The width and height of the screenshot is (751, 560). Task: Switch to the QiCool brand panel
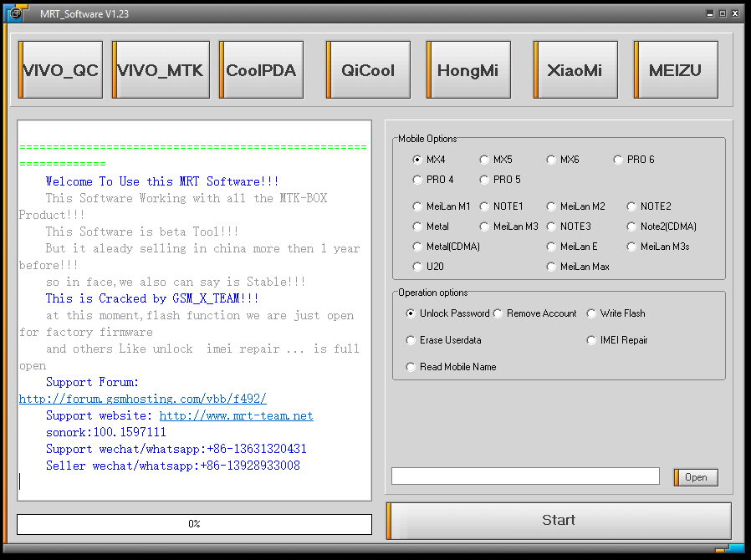tap(368, 70)
